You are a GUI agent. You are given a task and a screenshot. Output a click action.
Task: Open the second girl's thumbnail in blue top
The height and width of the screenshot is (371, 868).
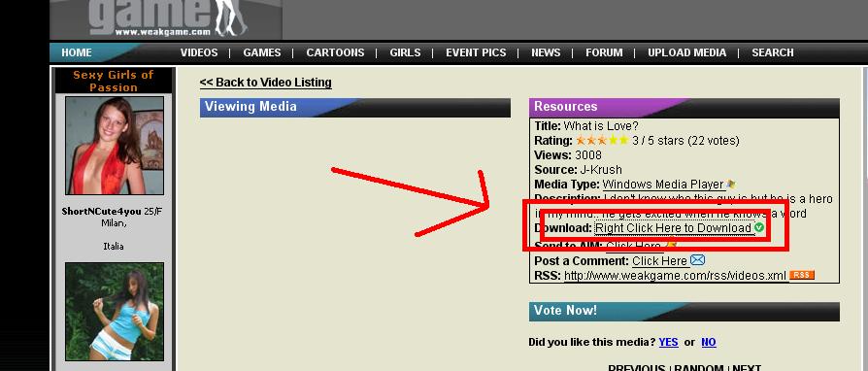115,312
